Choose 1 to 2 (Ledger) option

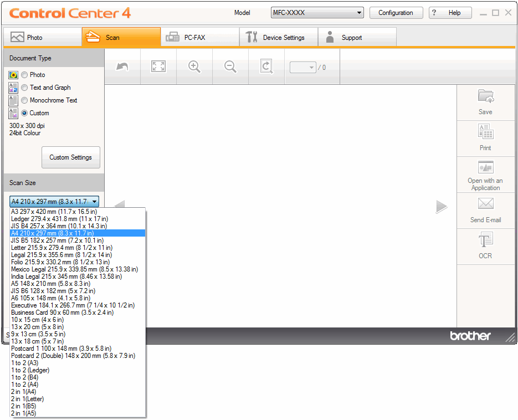pos(78,370)
